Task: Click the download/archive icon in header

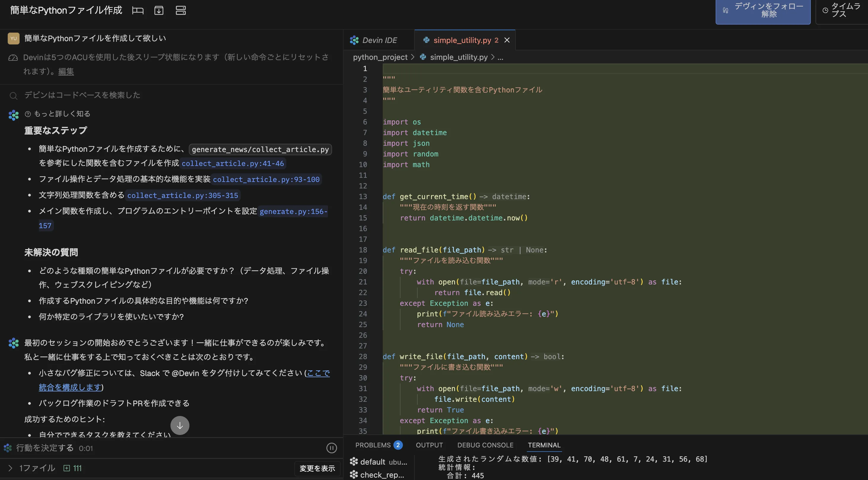Action: click(159, 10)
